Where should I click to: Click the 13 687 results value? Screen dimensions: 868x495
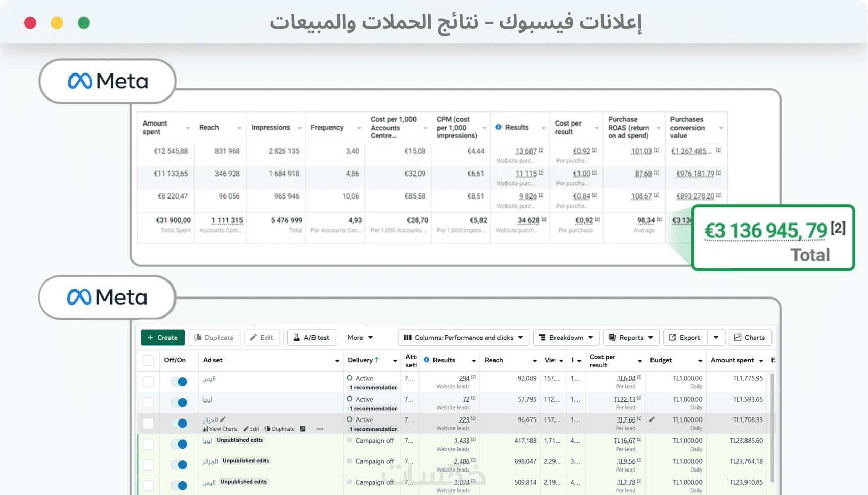point(526,151)
